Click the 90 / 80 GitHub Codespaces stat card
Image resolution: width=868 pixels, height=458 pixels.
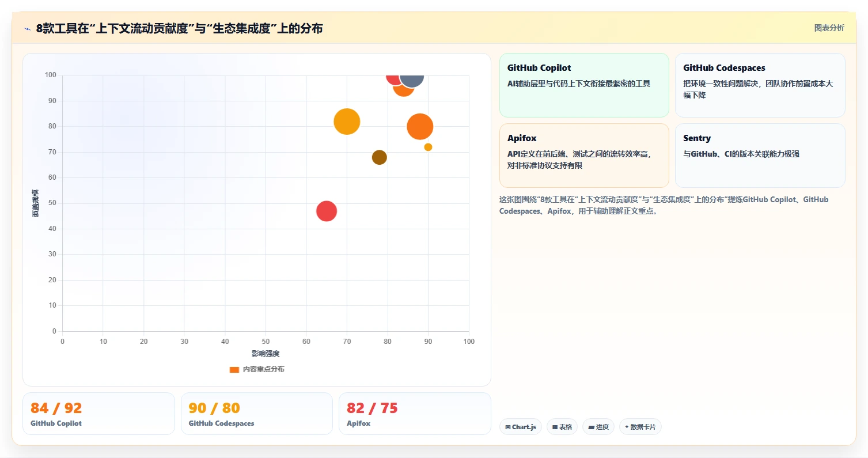[257, 414]
